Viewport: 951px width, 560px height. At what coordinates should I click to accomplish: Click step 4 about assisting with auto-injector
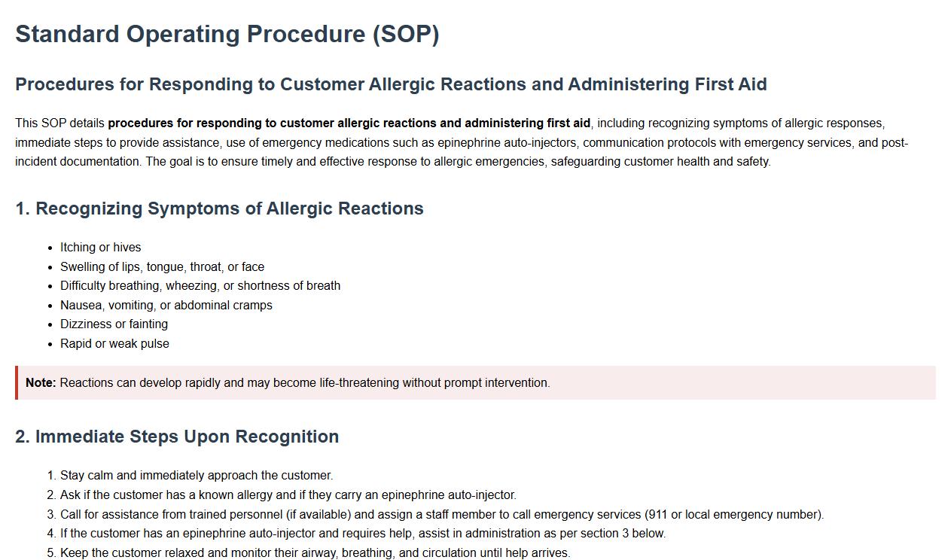(362, 534)
